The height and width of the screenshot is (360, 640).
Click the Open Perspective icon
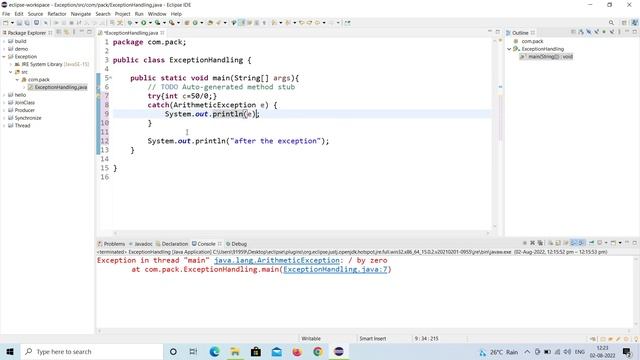pyautogui.click(x=624, y=23)
